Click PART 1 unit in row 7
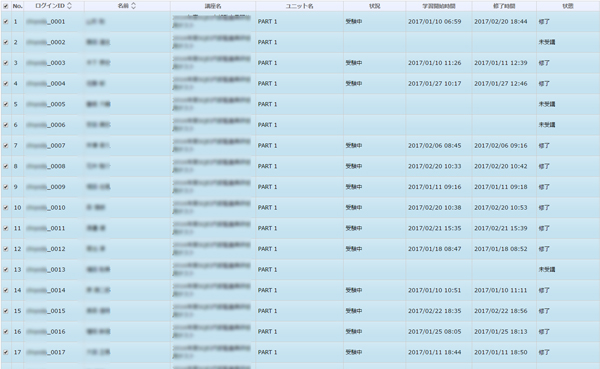Image resolution: width=600 pixels, height=369 pixels. [267, 145]
